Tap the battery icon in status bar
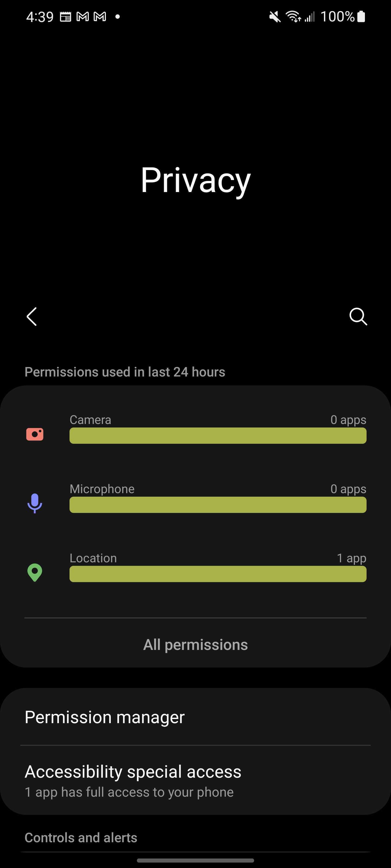Screen dimensions: 391x868 [361, 17]
